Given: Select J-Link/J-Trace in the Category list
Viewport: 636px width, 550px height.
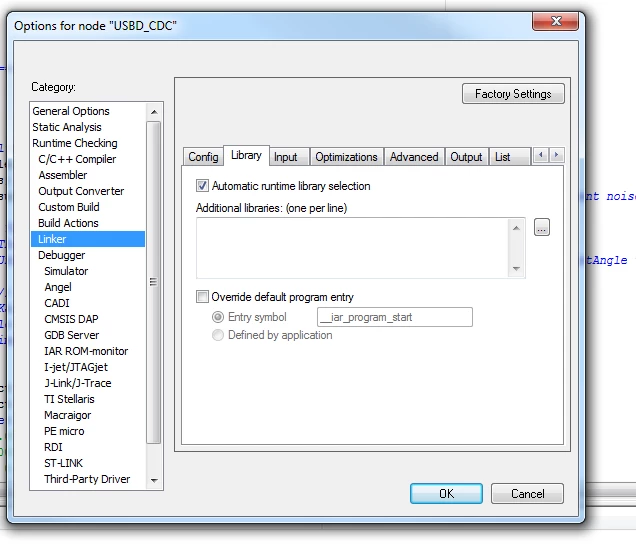Looking at the screenshot, I should 88,383.
